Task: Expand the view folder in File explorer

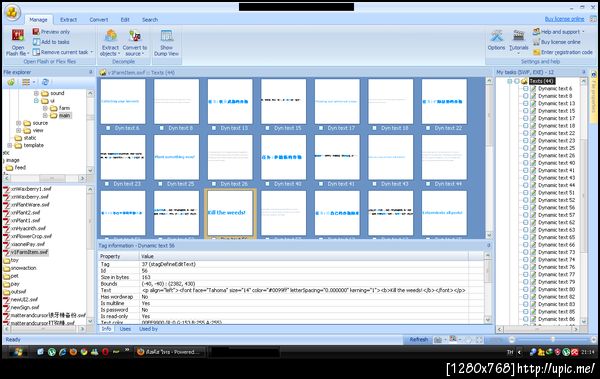Action: coord(19,130)
